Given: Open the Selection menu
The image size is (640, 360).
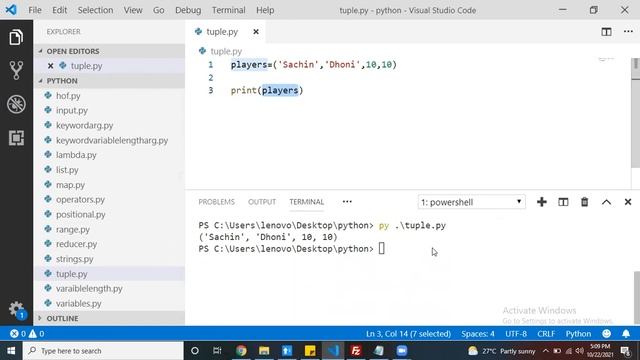Looking at the screenshot, I should tap(95, 10).
